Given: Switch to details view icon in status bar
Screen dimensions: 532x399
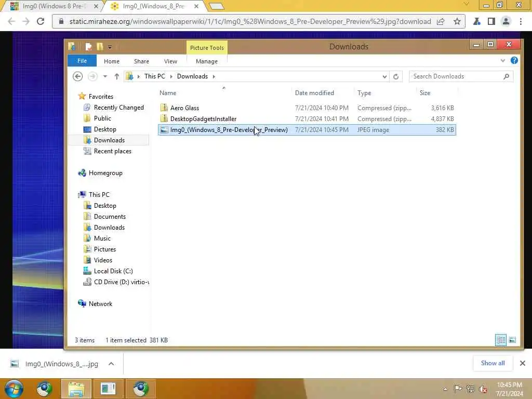Looking at the screenshot, I should [x=501, y=340].
